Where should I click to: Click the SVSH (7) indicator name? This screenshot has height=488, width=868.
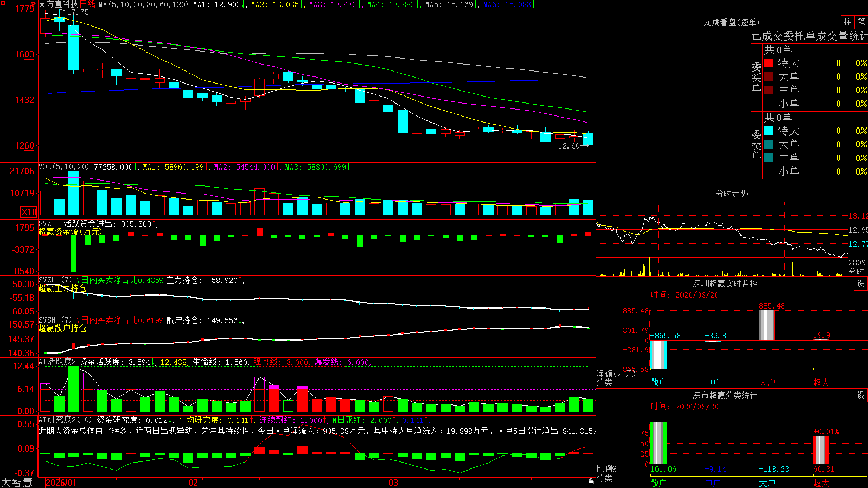55,320
